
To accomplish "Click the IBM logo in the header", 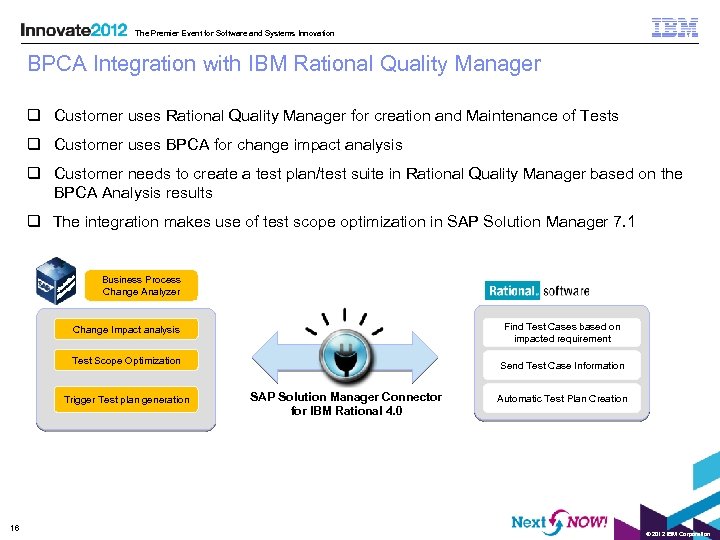I will click(x=675, y=28).
